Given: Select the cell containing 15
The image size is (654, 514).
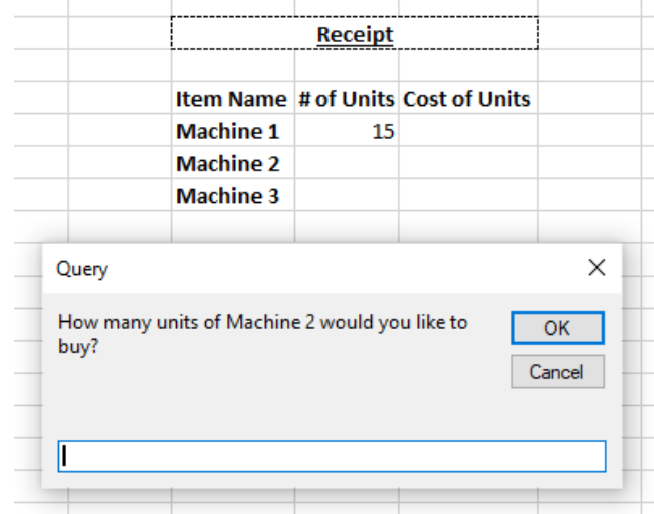Looking at the screenshot, I should [x=347, y=130].
